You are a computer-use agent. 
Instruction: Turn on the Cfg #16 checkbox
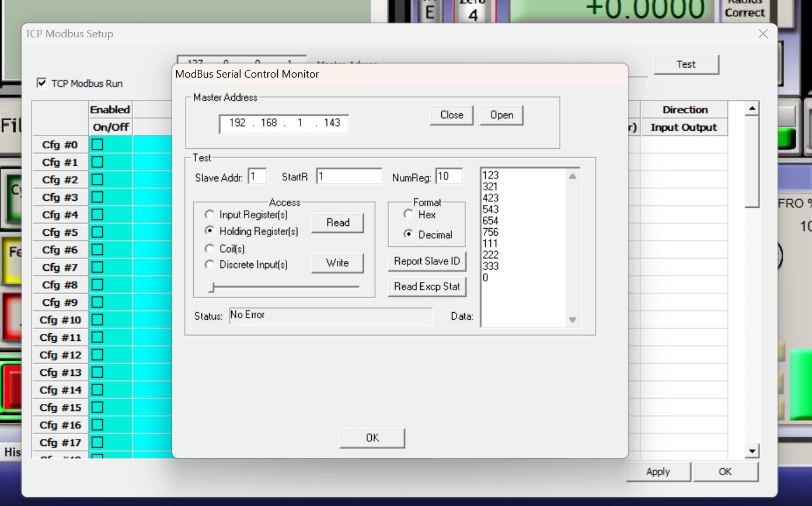(x=97, y=425)
